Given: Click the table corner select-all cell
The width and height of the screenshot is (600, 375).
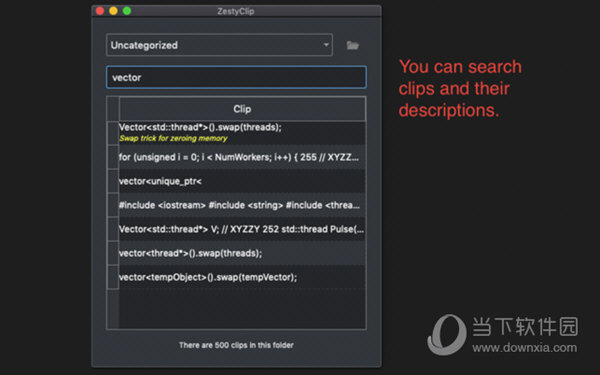Looking at the screenshot, I should click(113, 109).
